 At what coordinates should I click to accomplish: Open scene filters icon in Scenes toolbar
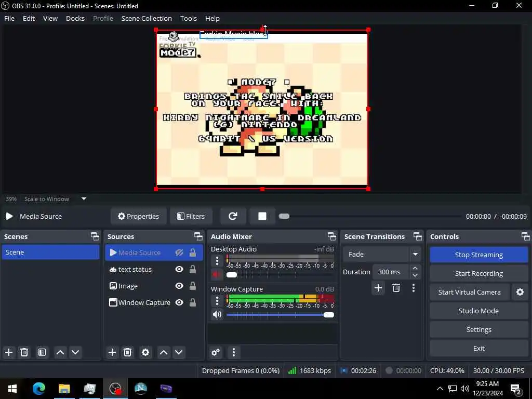point(42,353)
